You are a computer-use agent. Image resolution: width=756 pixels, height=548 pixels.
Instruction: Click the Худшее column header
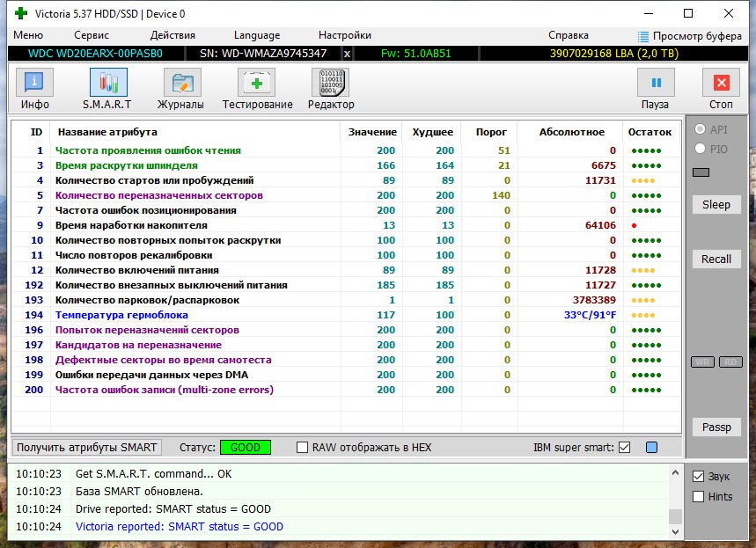point(432,132)
